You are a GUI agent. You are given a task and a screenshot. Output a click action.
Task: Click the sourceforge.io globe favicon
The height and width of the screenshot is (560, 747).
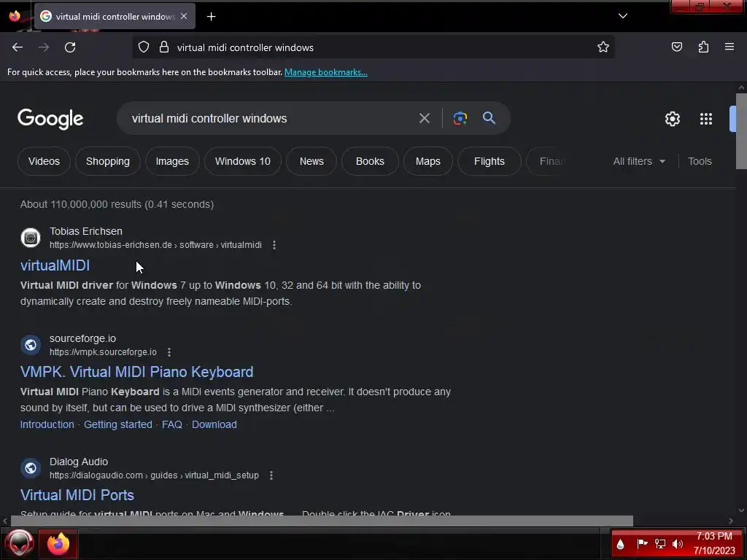[31, 345]
